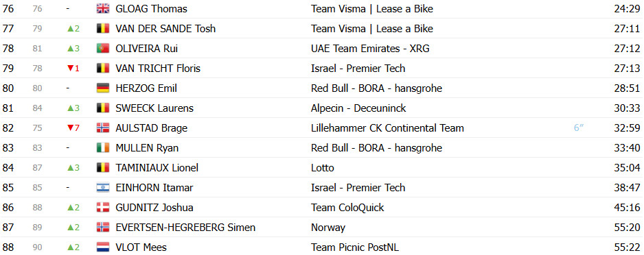The width and height of the screenshot is (644, 255).
Task: Click the Norwegian flag next to AULSTAD Brage
Action: coord(103,128)
